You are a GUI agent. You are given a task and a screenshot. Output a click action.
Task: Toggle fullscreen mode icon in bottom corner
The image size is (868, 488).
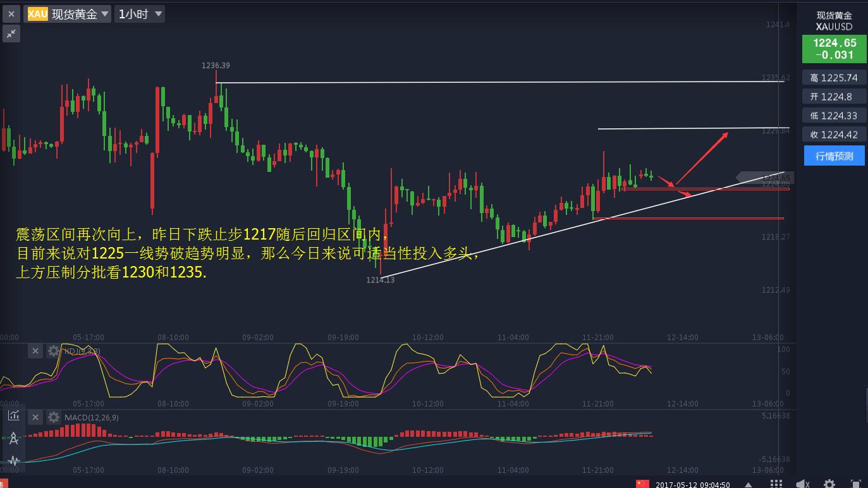855,484
